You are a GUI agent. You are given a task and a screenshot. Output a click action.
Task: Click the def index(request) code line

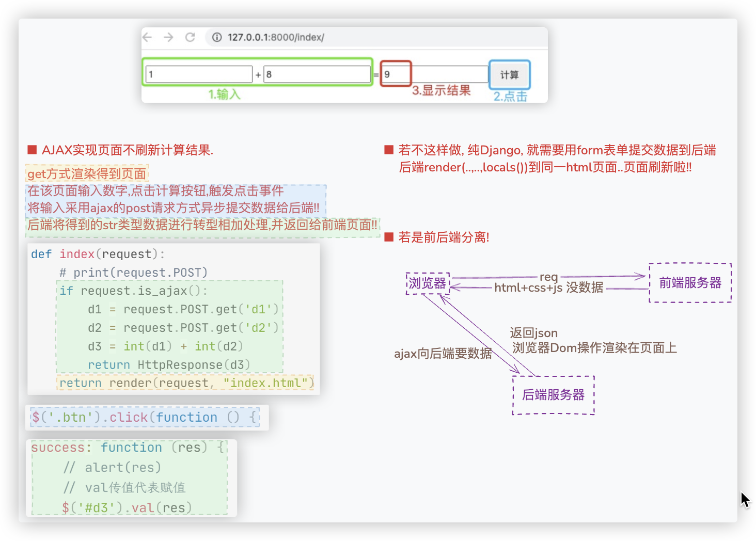(x=98, y=254)
